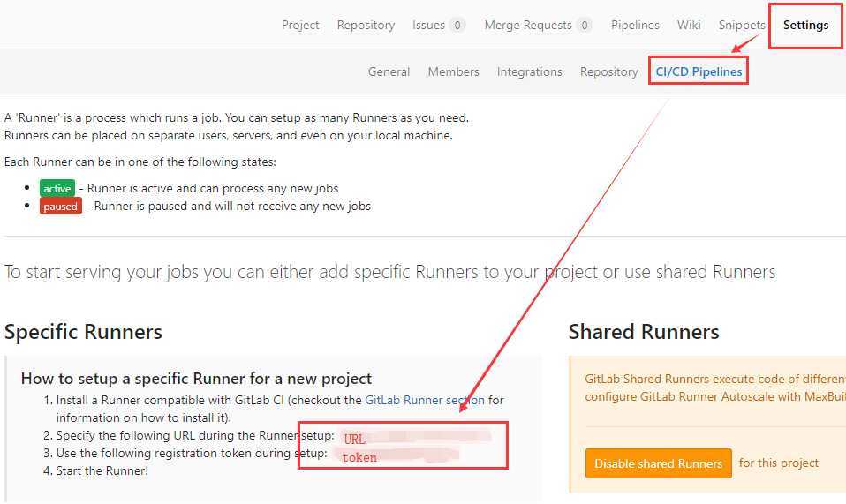
Task: Open the Wiki tab
Action: pyautogui.click(x=689, y=26)
